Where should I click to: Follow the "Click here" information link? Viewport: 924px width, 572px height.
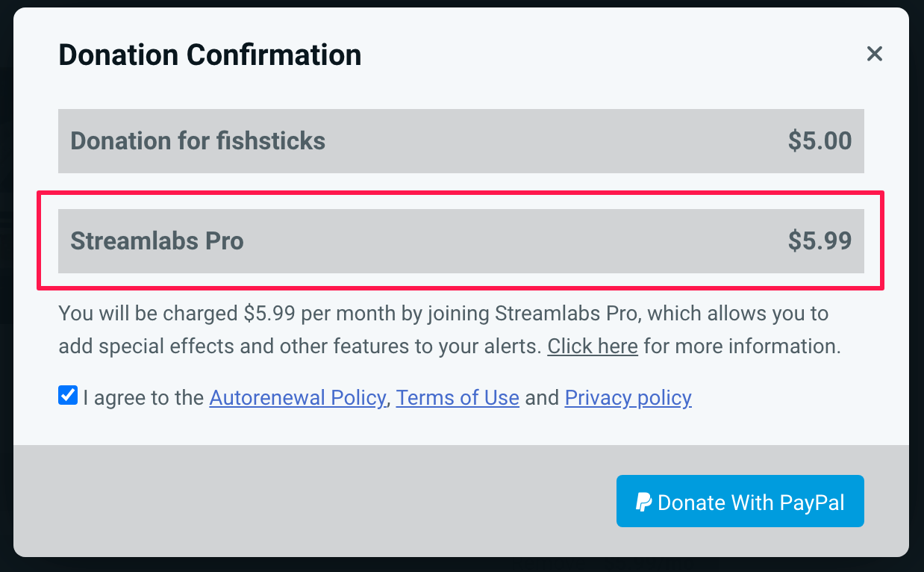(x=592, y=346)
